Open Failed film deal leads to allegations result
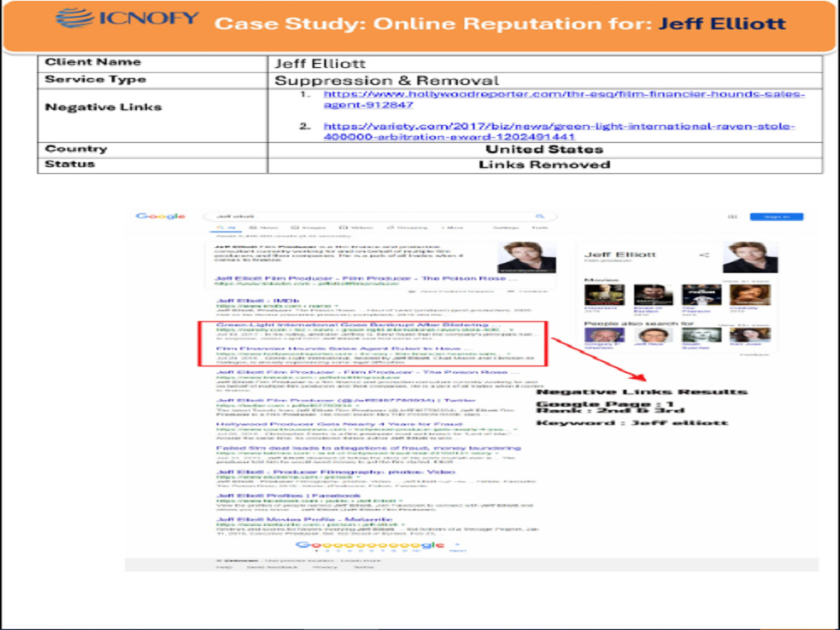Viewport: 840px width, 630px height. [x=369, y=448]
